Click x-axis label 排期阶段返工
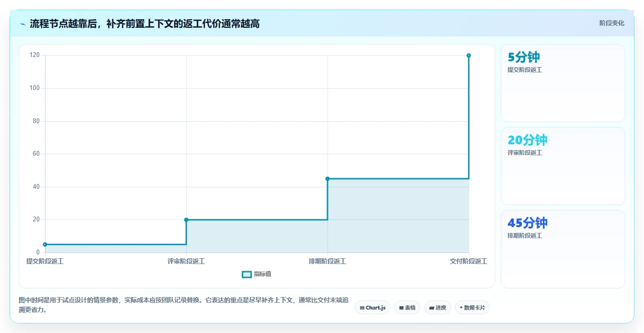 click(328, 261)
